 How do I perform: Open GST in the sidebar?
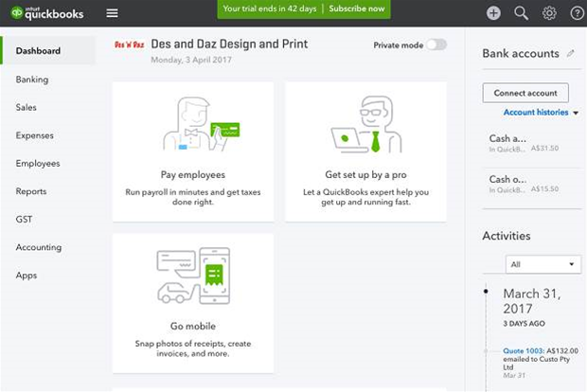point(24,220)
